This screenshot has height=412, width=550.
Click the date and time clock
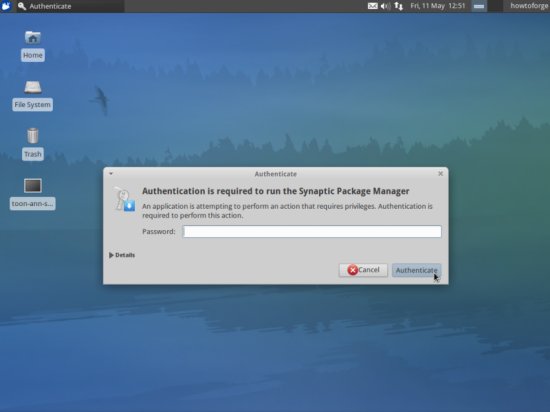click(437, 6)
